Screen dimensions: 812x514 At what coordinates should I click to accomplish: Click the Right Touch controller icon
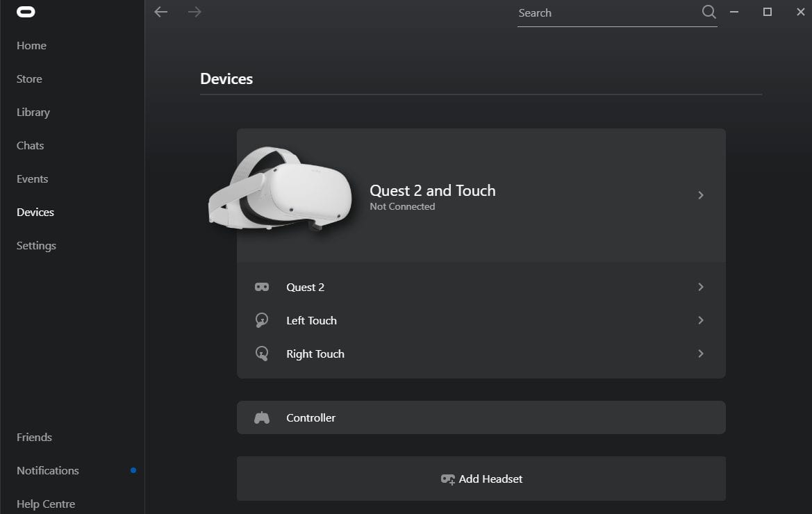(x=262, y=354)
